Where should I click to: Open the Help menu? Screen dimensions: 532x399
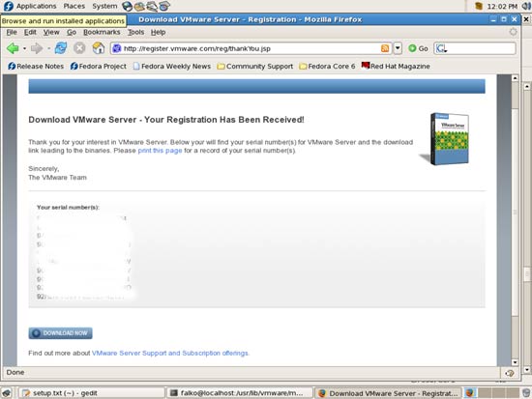click(x=158, y=32)
